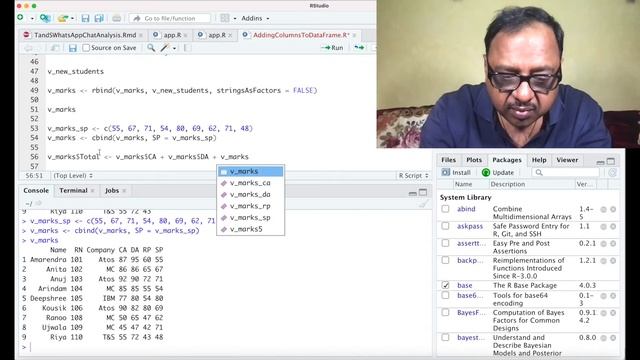
Task: Switch to the first app.R tab
Action: (172, 35)
